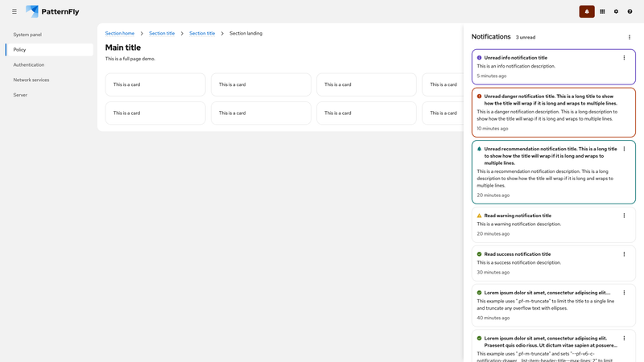Select System panel in the sidebar

click(x=49, y=35)
